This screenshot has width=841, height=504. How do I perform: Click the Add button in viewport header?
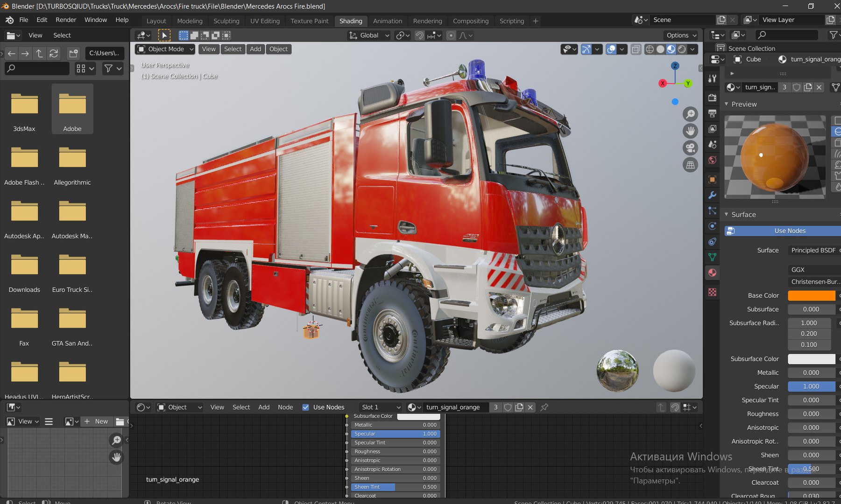[255, 49]
